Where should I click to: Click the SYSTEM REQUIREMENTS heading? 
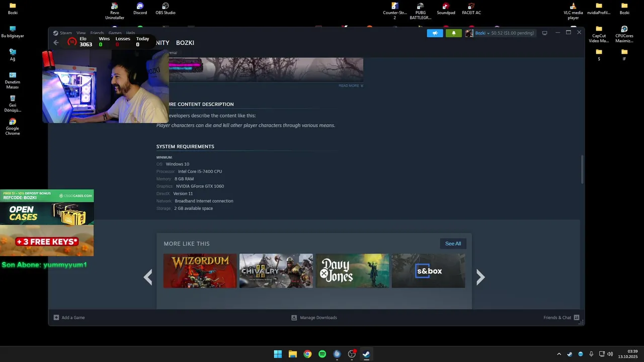pos(185,147)
